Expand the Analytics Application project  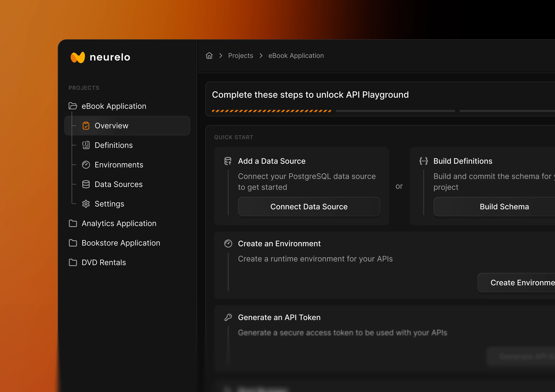point(73,223)
